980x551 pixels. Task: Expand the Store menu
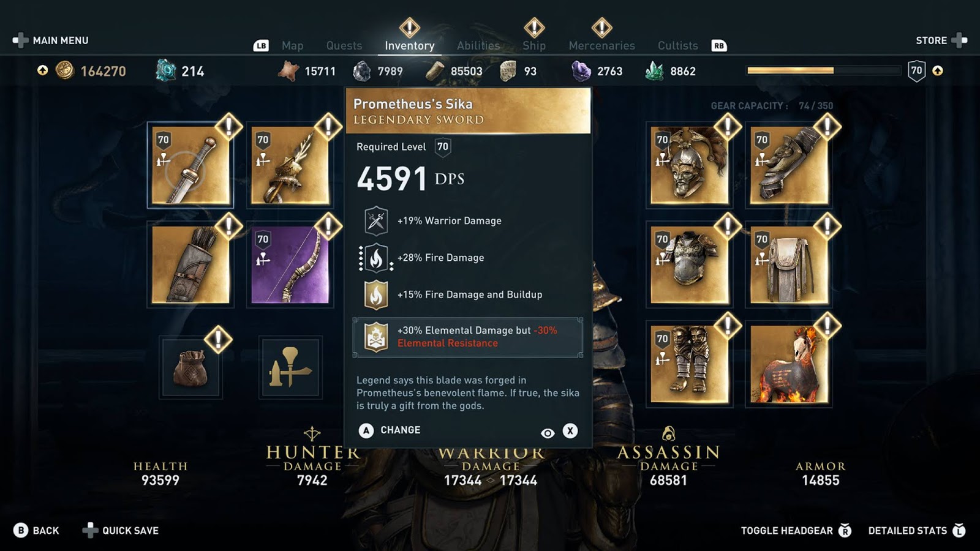pyautogui.click(x=941, y=40)
